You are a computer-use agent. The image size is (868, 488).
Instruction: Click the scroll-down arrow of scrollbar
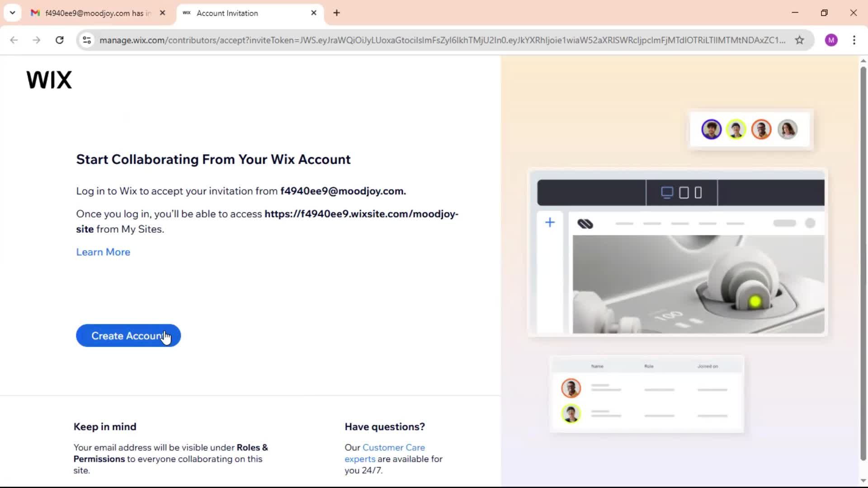863,481
